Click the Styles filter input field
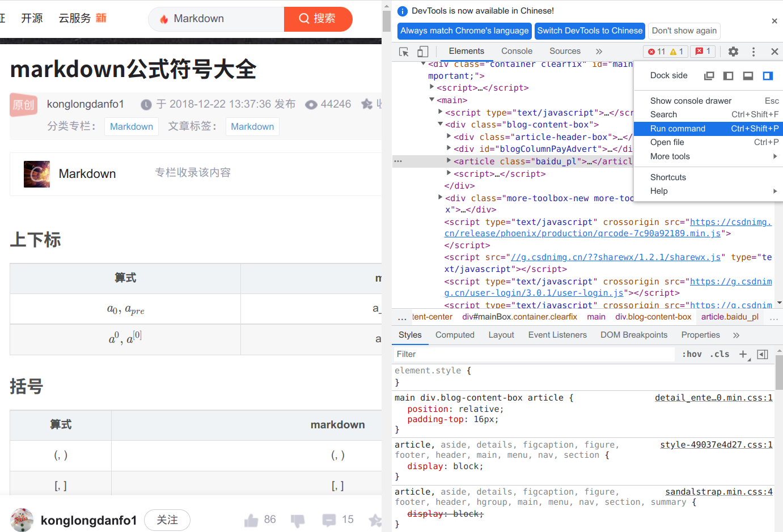 (534, 354)
